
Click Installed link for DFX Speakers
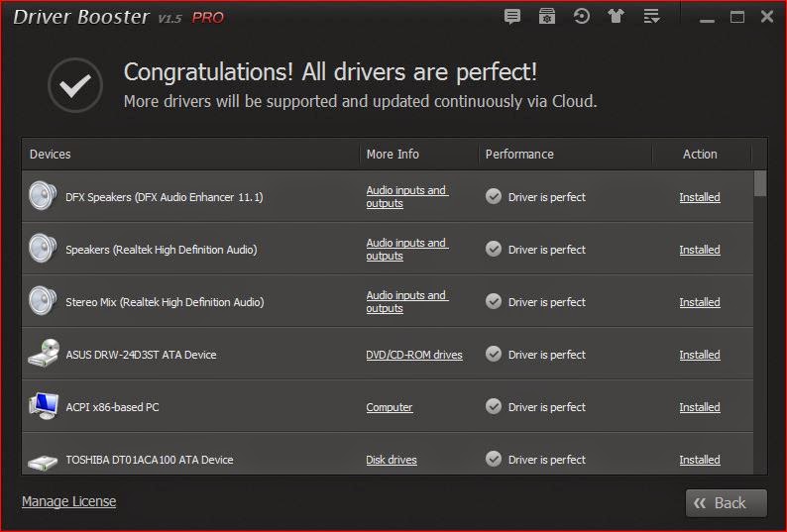click(x=699, y=197)
